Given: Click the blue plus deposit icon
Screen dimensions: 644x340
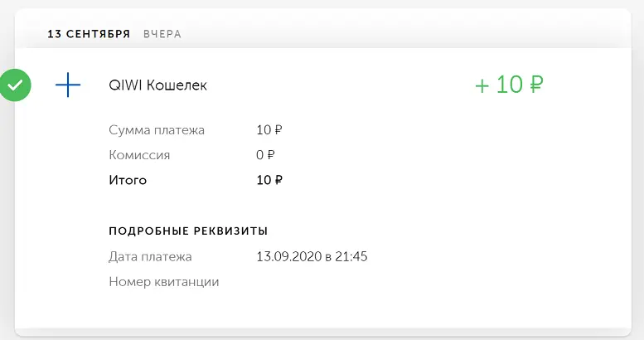Looking at the screenshot, I should [68, 85].
